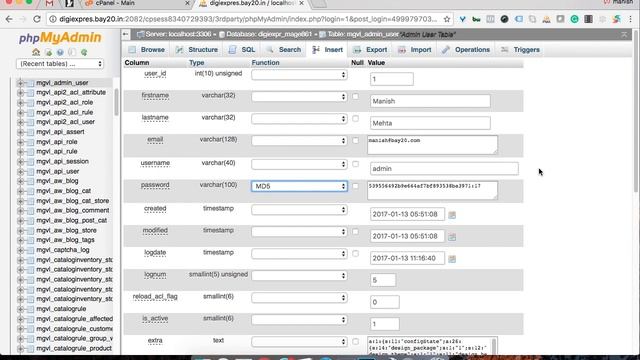The image size is (640, 360).
Task: Expand the mgvl_aw_blog tree node
Action: click(20, 181)
